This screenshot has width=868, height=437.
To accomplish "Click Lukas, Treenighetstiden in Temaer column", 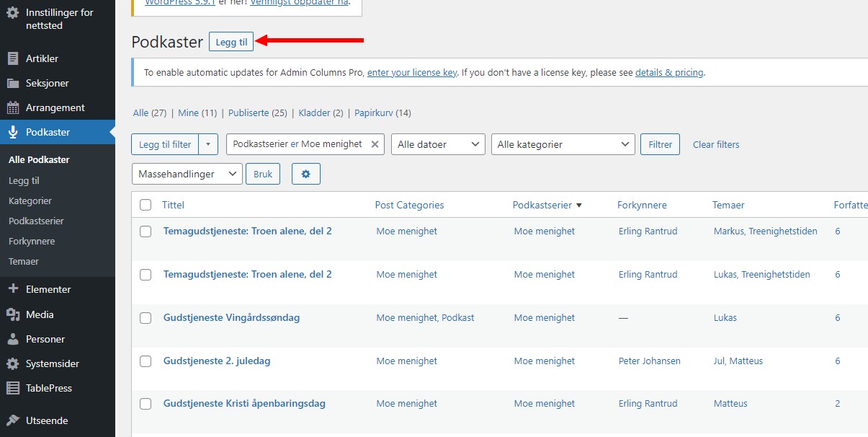I will (762, 275).
